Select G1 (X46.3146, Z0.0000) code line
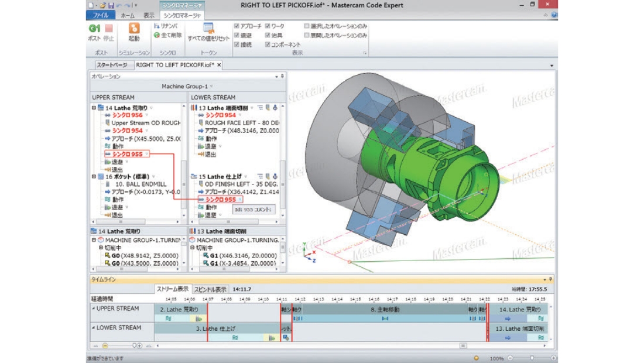This screenshot has width=644, height=363. click(x=240, y=255)
